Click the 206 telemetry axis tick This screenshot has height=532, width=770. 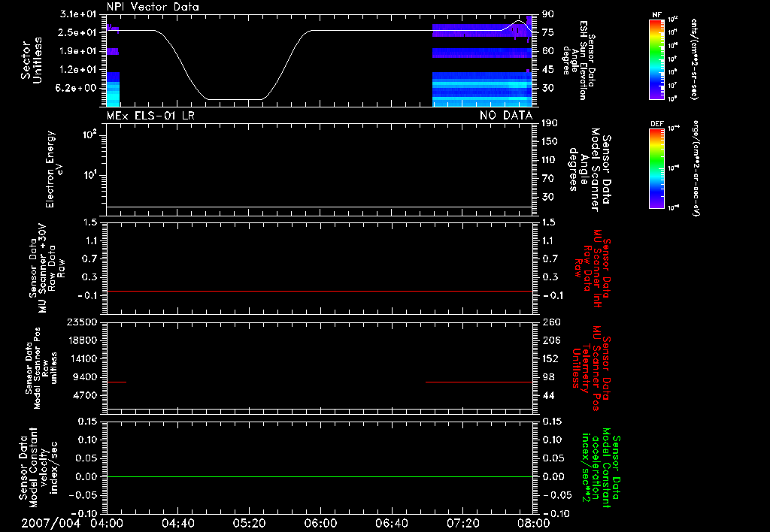551,340
